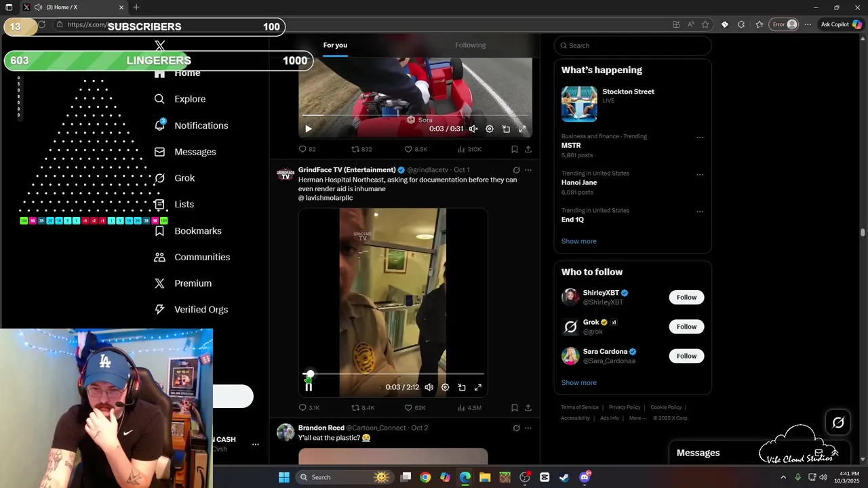This screenshot has width=868, height=488.
Task: Click Grok icon on Brandon Reed post
Action: point(516,428)
